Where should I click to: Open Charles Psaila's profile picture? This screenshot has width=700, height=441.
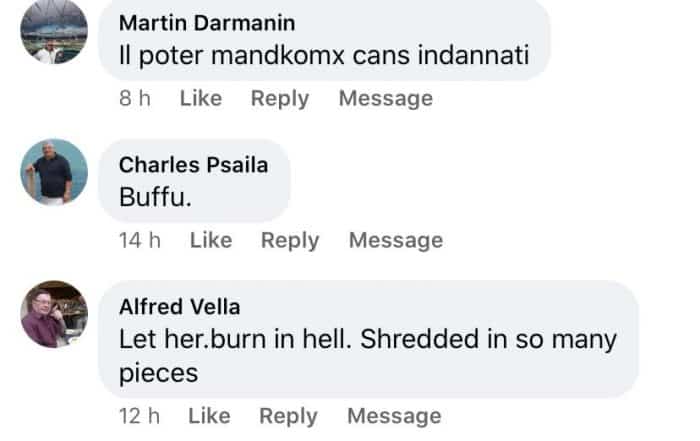point(54,172)
